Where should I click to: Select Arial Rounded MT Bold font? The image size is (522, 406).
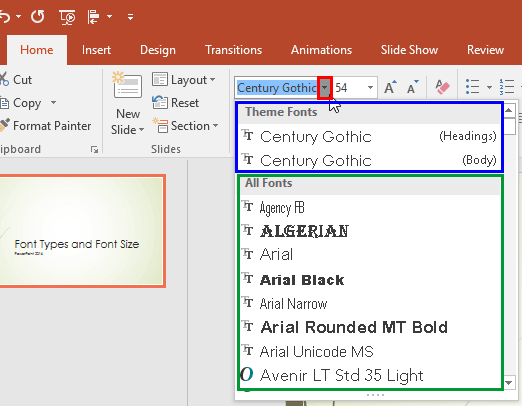369,327
